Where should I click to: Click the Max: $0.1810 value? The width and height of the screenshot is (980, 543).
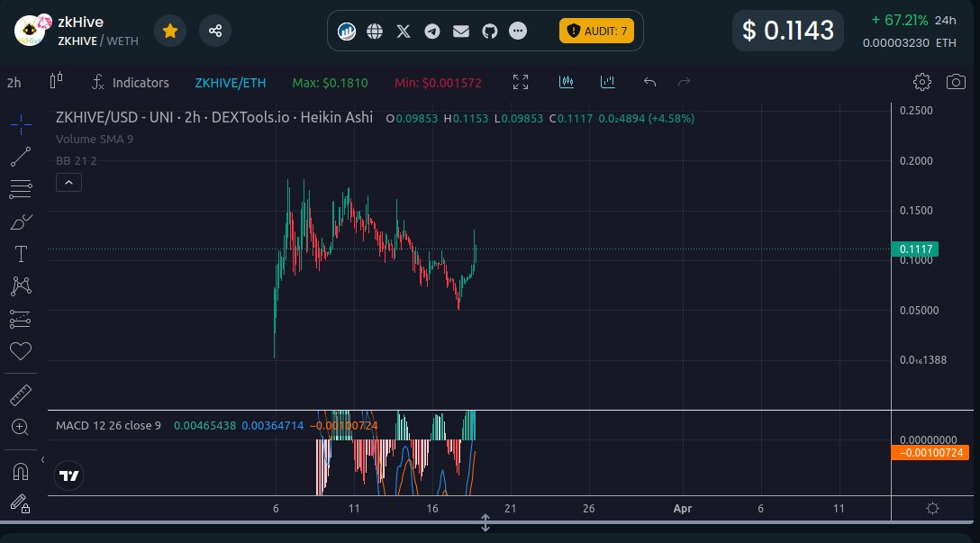(x=330, y=83)
